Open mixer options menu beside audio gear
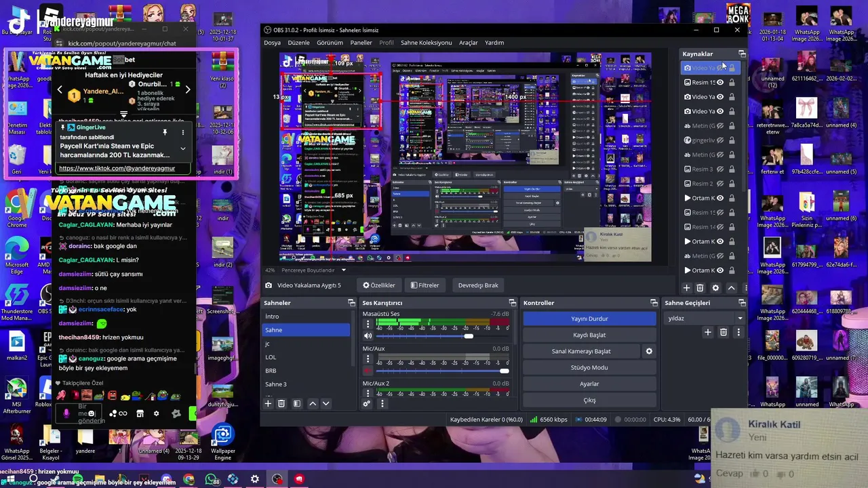This screenshot has width=868, height=488. [382, 403]
